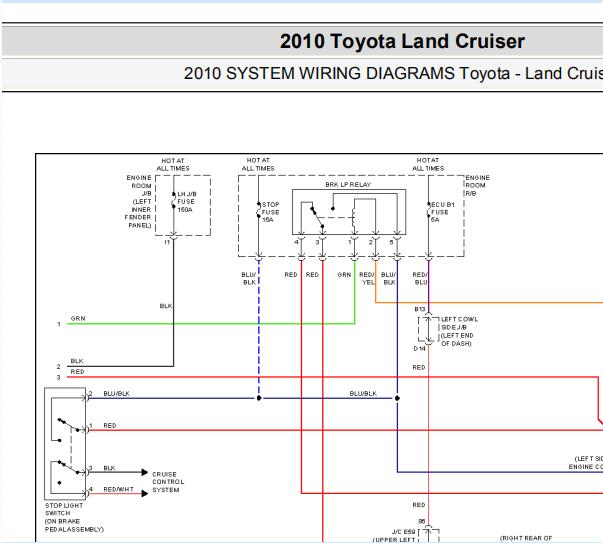Click the "2010 Toyota Land Cruiser" title
The height and width of the screenshot is (543, 603).
coord(402,41)
